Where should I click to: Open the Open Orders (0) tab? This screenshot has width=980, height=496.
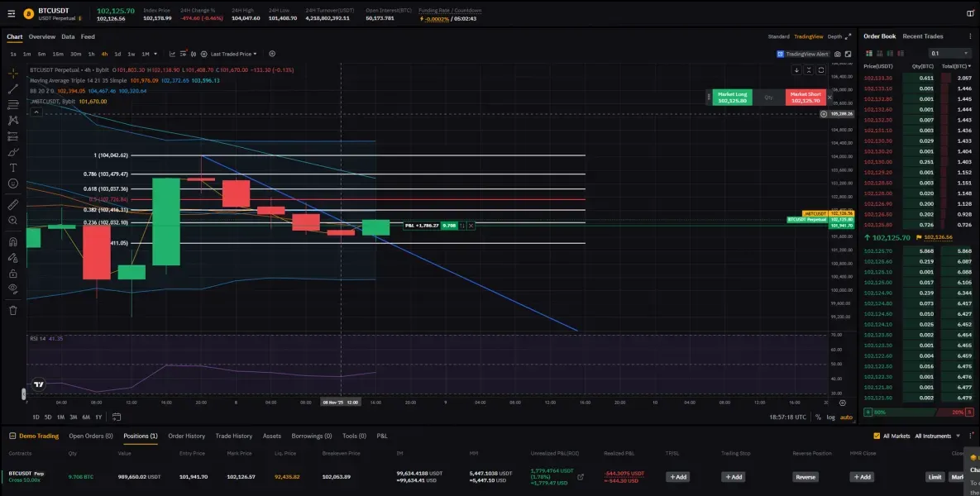pyautogui.click(x=91, y=436)
